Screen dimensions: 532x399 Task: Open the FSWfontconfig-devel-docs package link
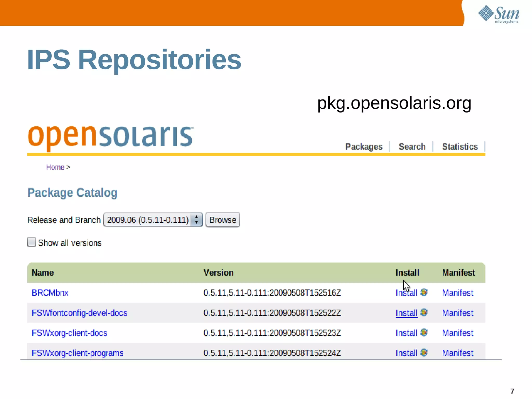click(x=79, y=313)
